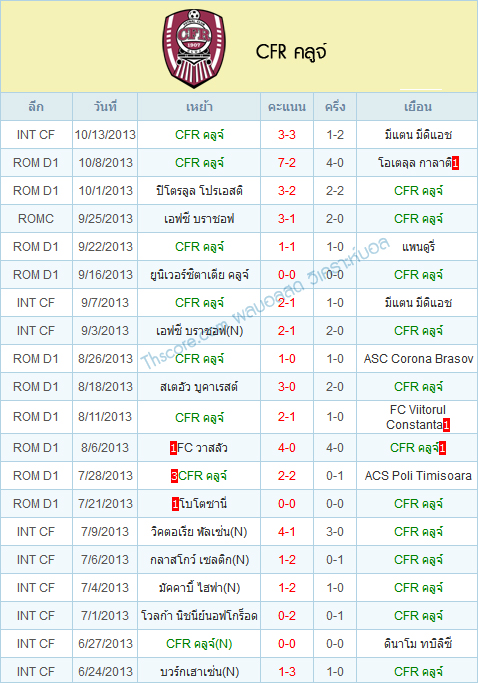Click half-time score 2-2 in 10/1/2013 row
This screenshot has height=683, width=478.
click(335, 191)
